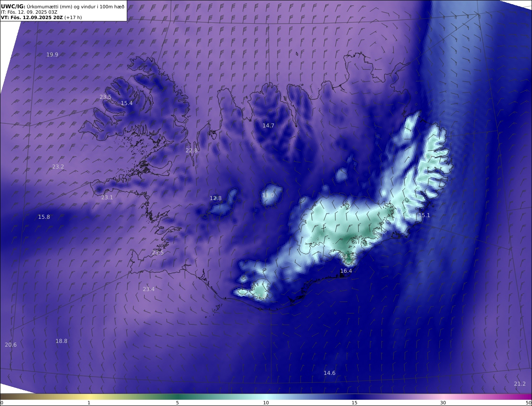This screenshot has height=406, width=532.
Task: Click the 15.4 value on the Westfjords
Action: pyautogui.click(x=127, y=103)
